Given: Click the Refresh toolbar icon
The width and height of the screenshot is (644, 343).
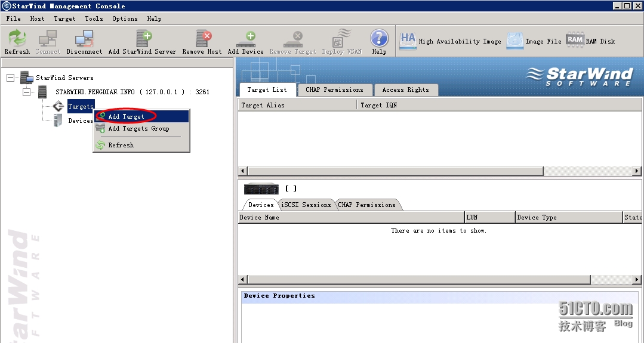Looking at the screenshot, I should 17,38.
